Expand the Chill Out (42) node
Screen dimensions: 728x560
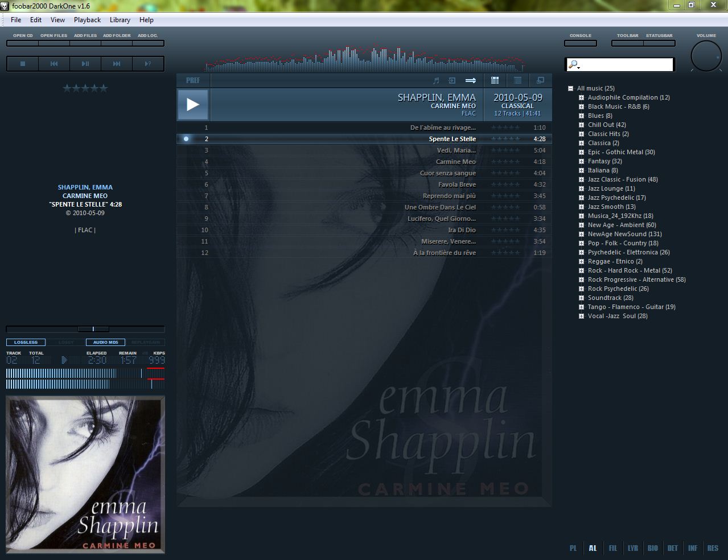click(x=581, y=125)
